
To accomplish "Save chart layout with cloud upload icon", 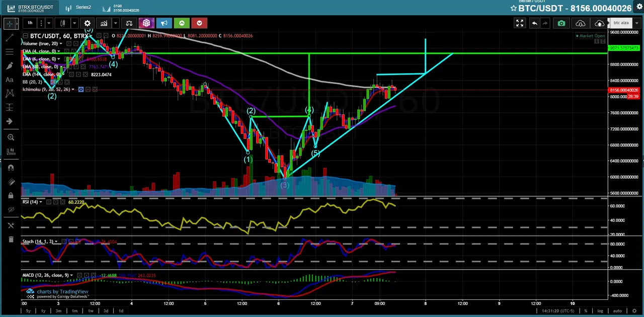I will coord(599,23).
